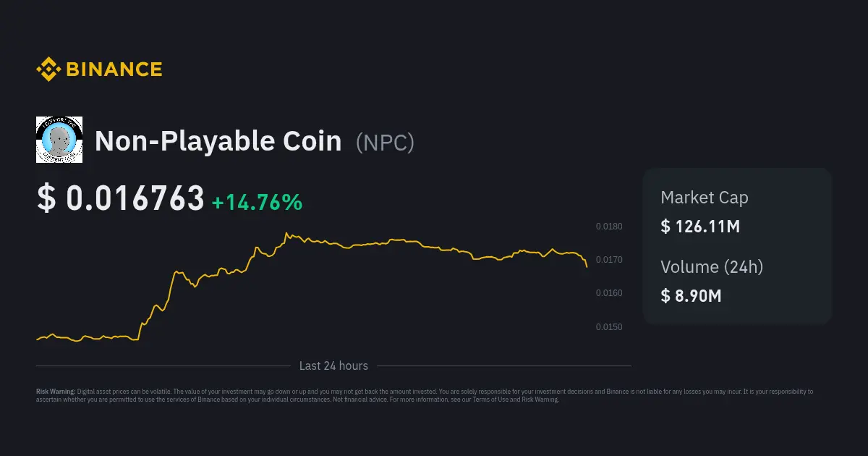Screen dimensions: 868x456
Task: Click the Market Cap heading
Action: (x=704, y=198)
